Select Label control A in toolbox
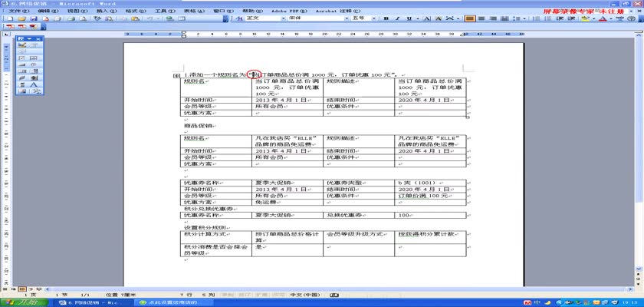The width and height of the screenshot is (644, 307). [x=33, y=84]
